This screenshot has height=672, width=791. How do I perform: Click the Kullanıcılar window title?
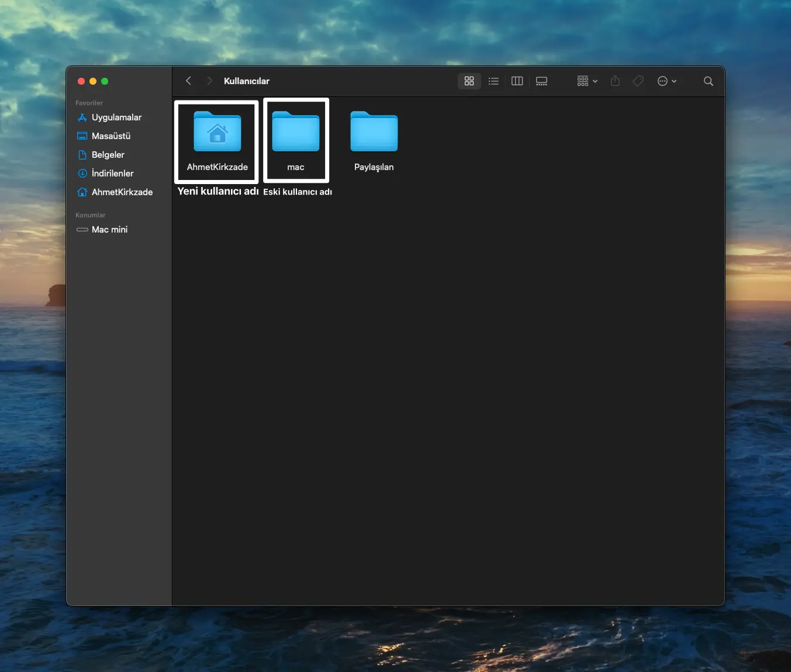(247, 81)
